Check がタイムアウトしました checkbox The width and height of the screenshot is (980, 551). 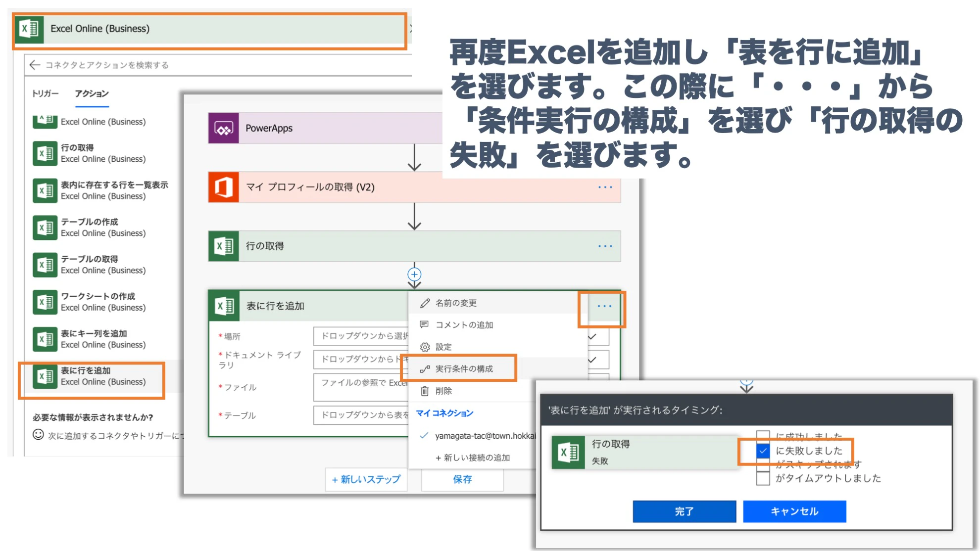tap(763, 478)
